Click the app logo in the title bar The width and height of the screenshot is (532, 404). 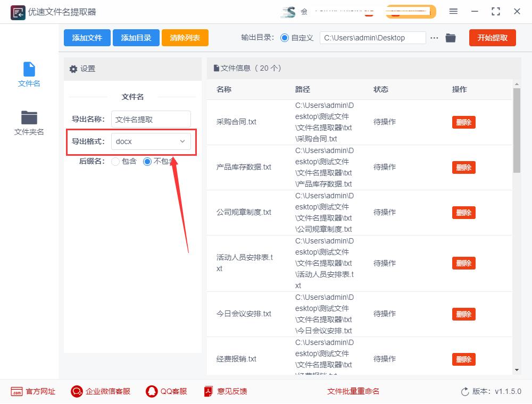(17, 12)
